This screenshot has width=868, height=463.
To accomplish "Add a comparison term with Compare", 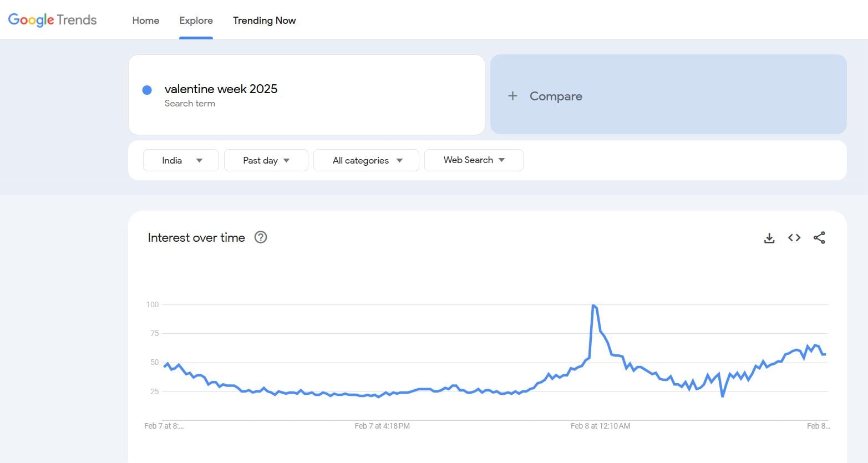I will point(556,96).
